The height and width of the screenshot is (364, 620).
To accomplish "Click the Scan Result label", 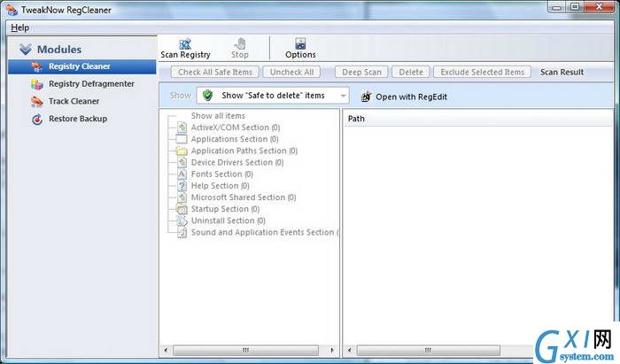I will point(562,73).
